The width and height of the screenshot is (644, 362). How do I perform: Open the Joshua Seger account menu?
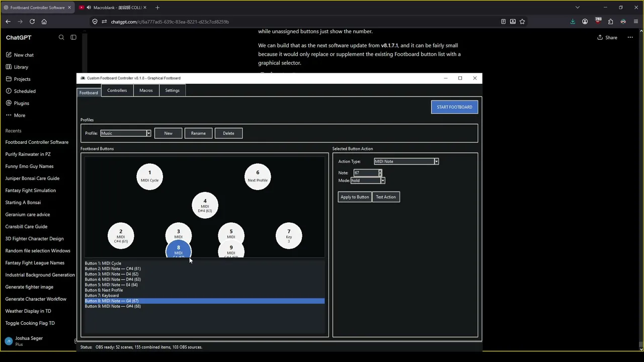(x=29, y=341)
